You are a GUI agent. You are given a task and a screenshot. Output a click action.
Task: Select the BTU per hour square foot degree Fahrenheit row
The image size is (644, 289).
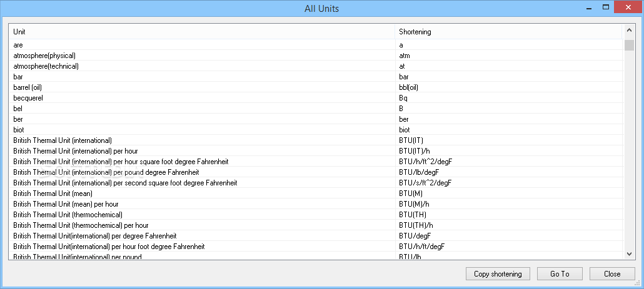click(315, 162)
